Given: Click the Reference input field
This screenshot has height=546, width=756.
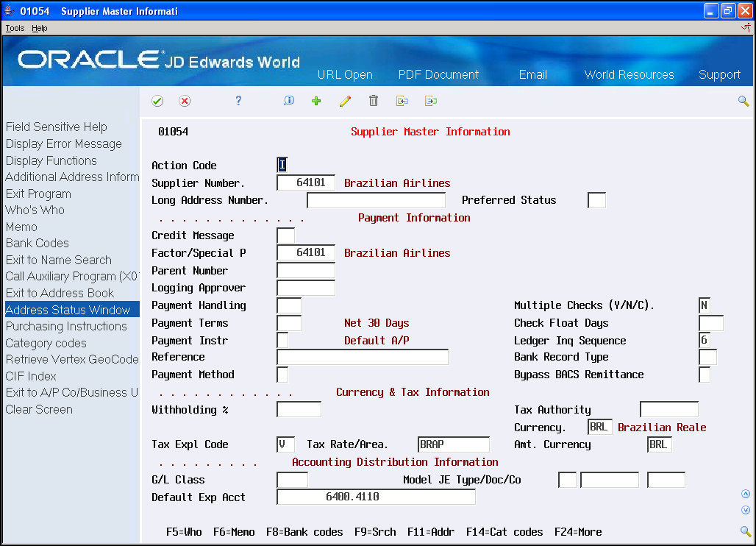Looking at the screenshot, I should point(363,357).
